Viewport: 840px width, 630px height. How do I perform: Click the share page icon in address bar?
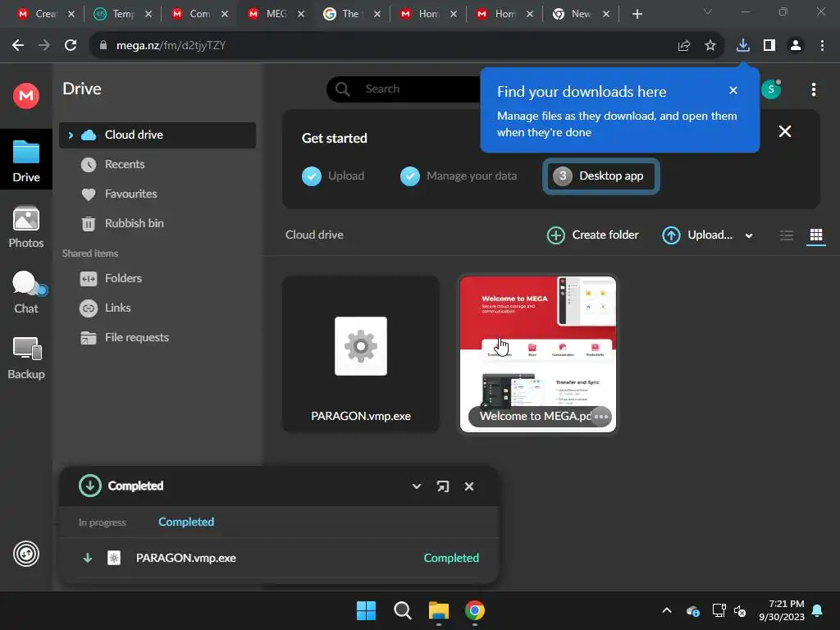[x=684, y=46]
